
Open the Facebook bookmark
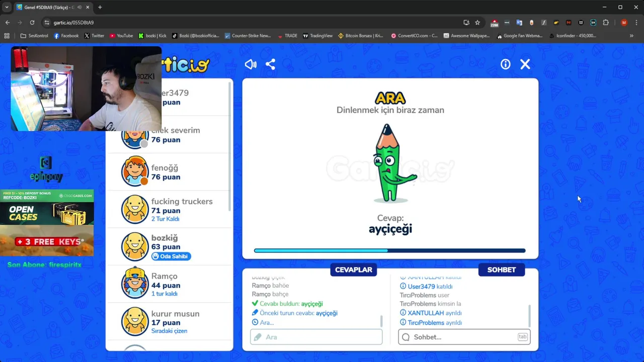(66, 36)
